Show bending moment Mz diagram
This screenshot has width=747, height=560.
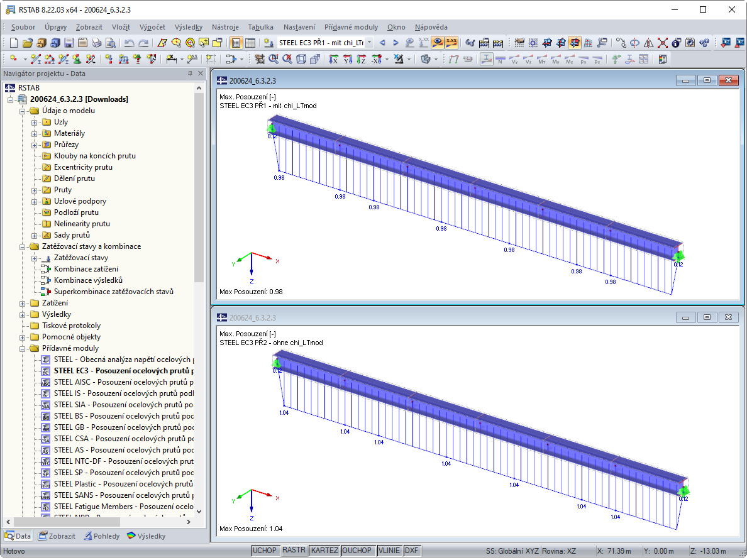point(569,59)
